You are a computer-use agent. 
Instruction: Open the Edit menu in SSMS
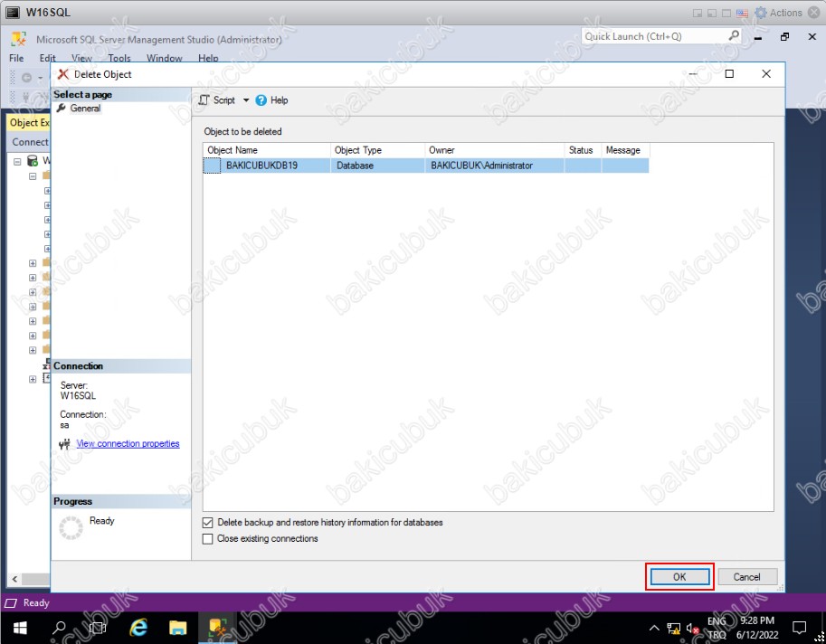pos(47,58)
